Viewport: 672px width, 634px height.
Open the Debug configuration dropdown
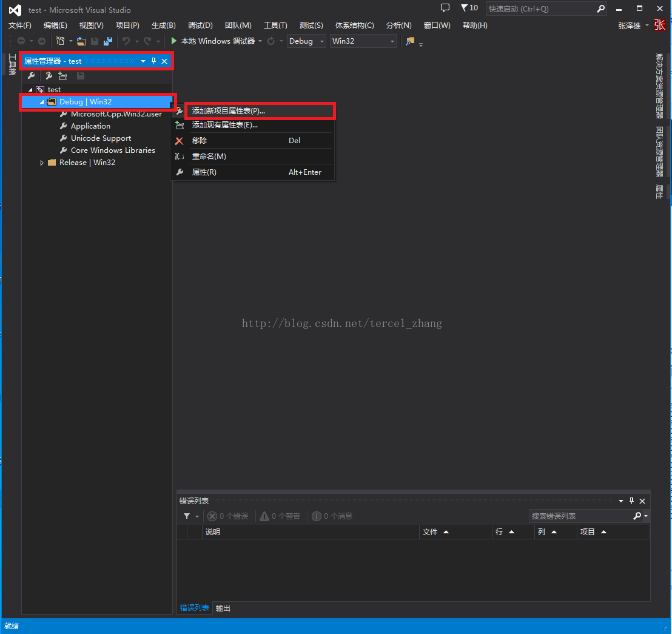306,41
